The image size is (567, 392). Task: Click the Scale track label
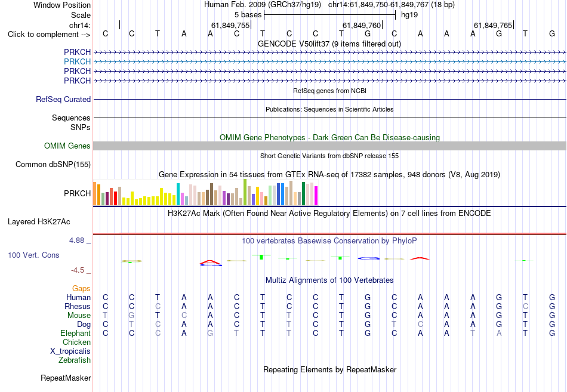click(x=81, y=15)
